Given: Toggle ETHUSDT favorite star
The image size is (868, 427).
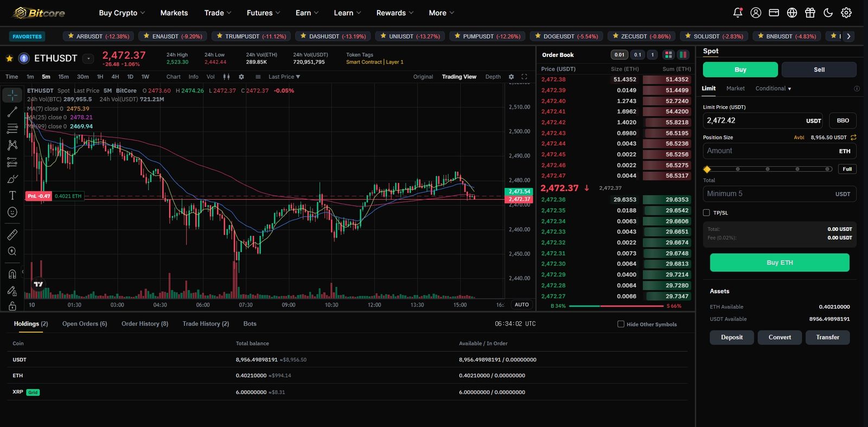Looking at the screenshot, I should coord(9,58).
